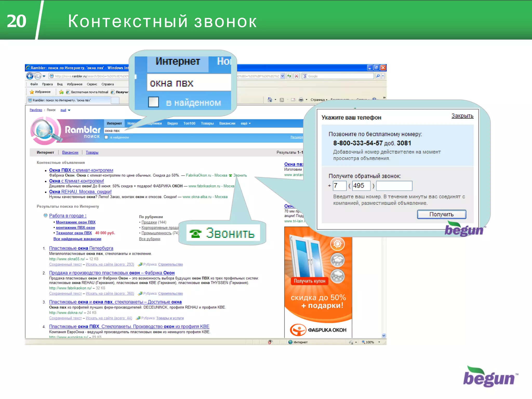Click the Все рубрики link
The image size is (532, 399).
149,239
